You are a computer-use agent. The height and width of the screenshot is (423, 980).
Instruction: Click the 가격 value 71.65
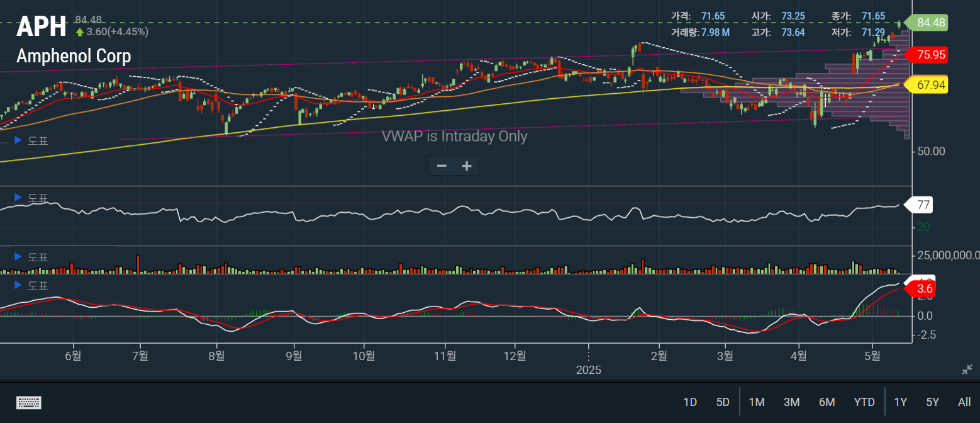click(x=713, y=16)
